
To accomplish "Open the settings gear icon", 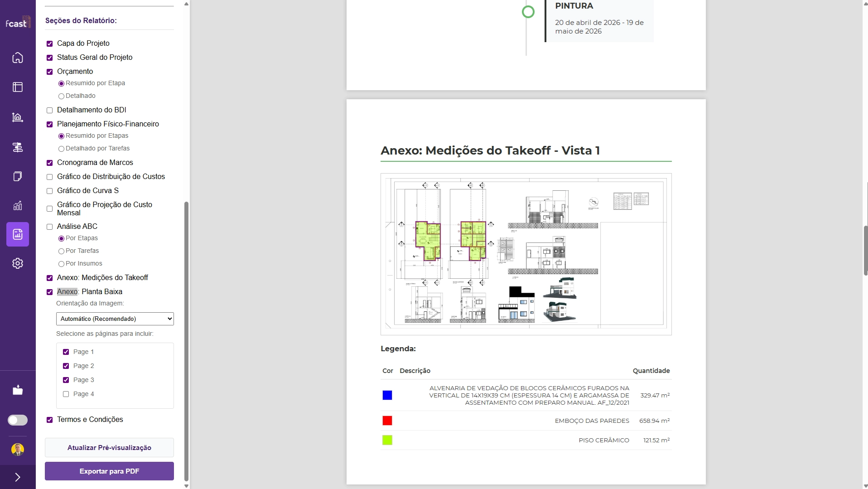I will [x=18, y=263].
